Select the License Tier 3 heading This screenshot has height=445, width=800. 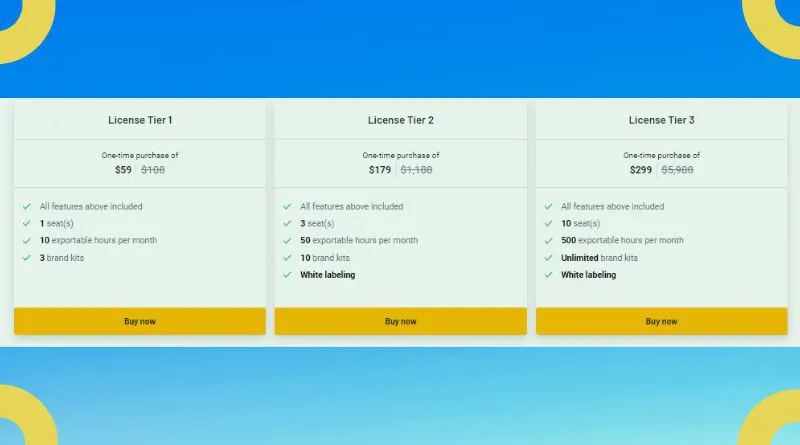click(x=661, y=120)
